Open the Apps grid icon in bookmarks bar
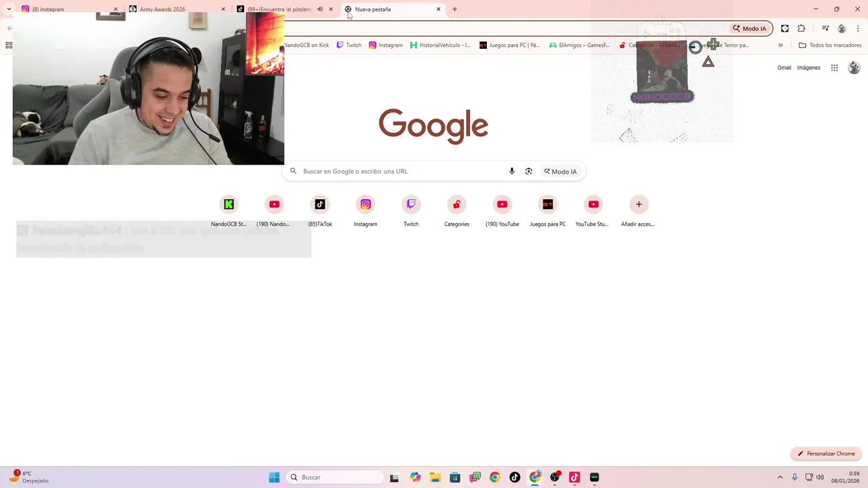Viewport: 868px width, 488px height. coord(9,45)
